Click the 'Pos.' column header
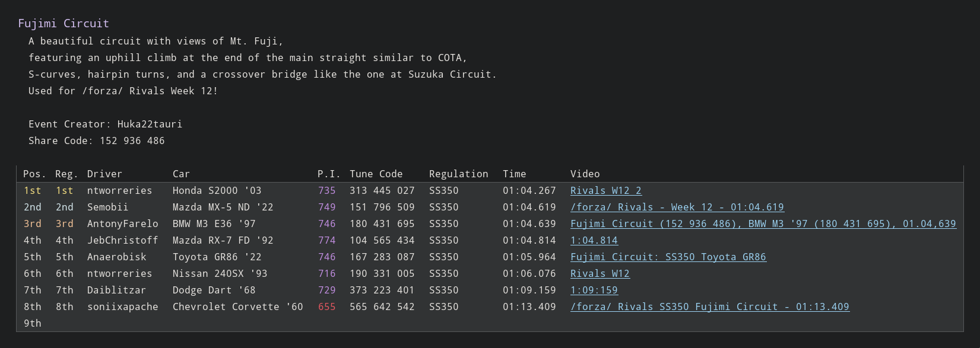Viewport: 980px width, 348px height. (34, 174)
